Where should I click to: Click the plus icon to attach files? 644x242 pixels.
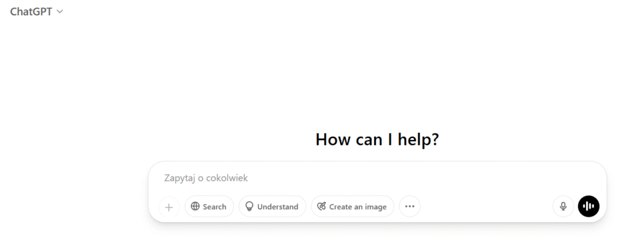coord(169,207)
